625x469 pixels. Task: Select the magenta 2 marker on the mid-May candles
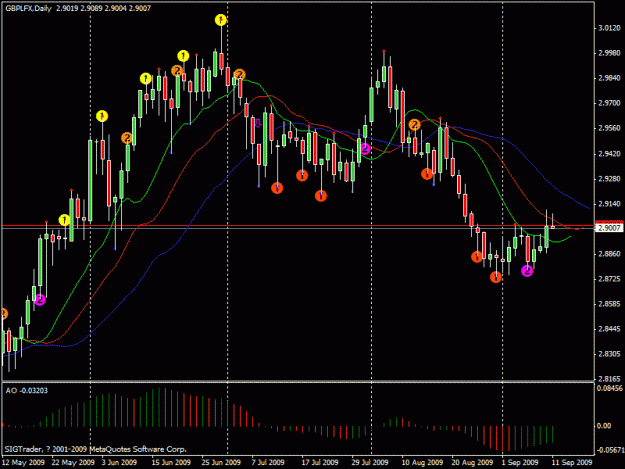(39, 300)
